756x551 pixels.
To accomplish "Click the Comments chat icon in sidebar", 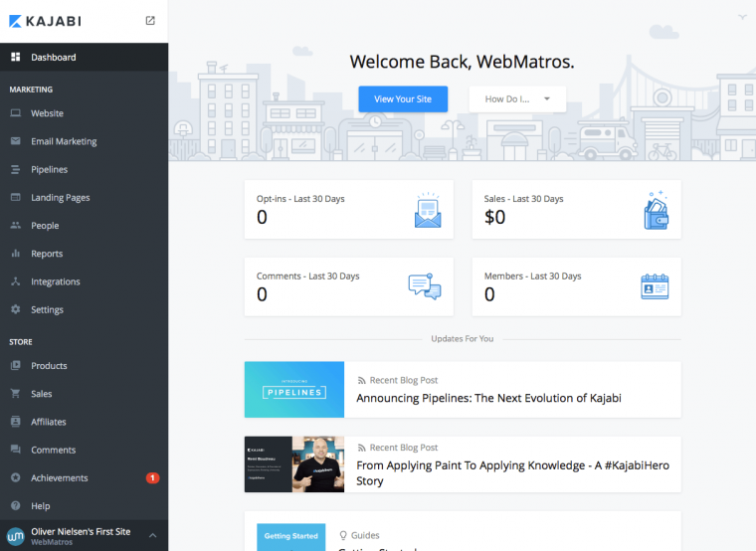I will (16, 450).
